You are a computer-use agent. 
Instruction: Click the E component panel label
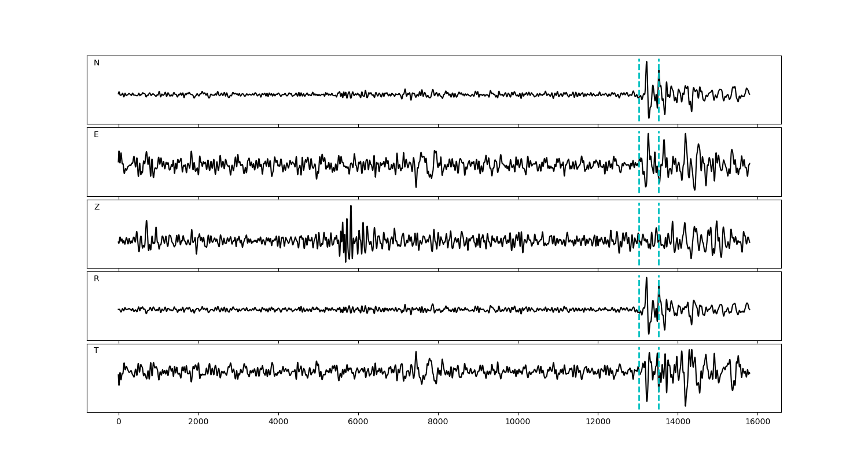(96, 135)
